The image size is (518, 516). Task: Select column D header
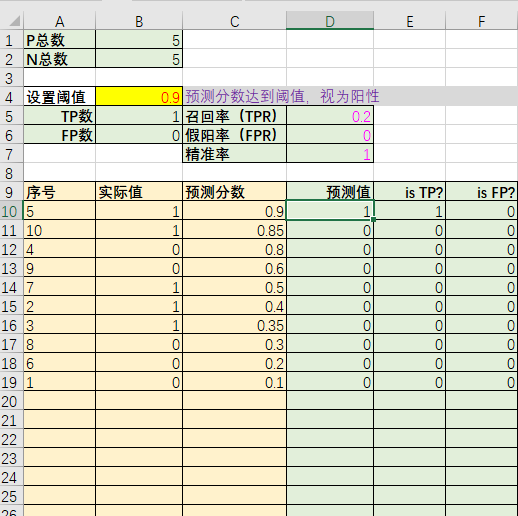point(330,21)
